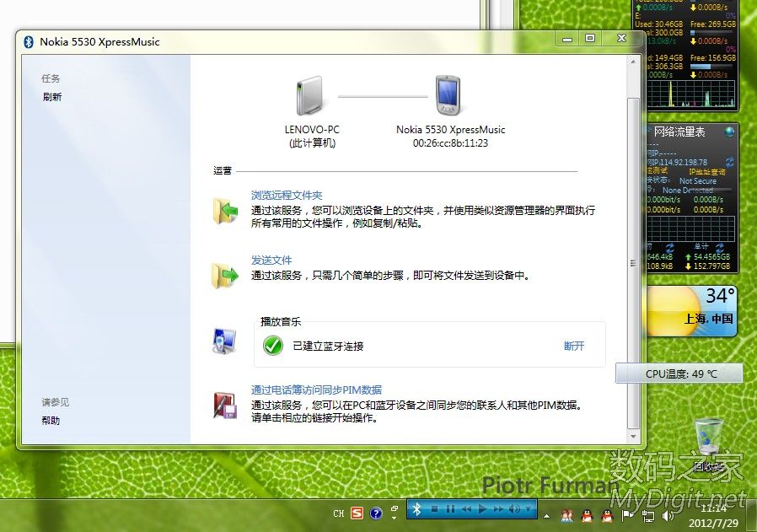757x532 pixels.
Task: Click the LENOVO-PC computer icon
Action: coord(309,96)
